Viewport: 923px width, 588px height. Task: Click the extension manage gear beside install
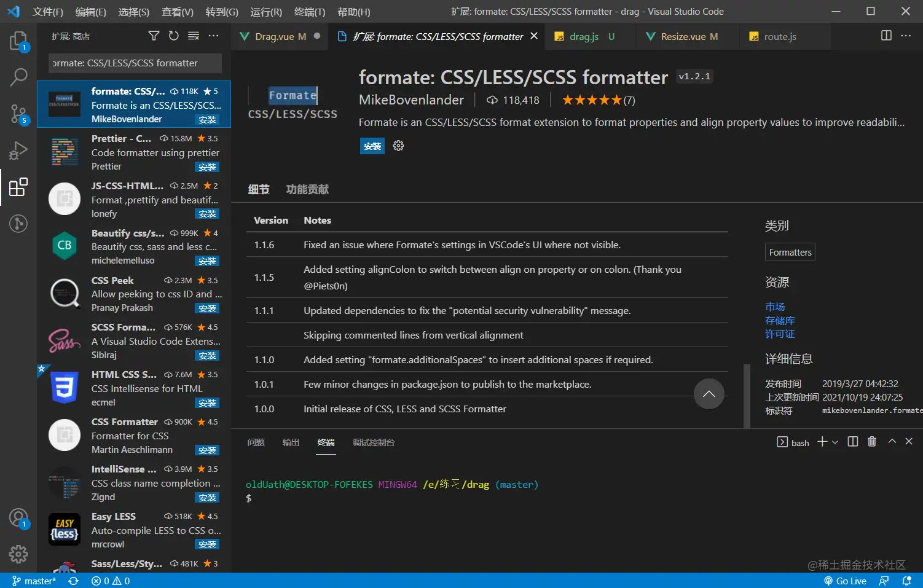[x=398, y=146]
